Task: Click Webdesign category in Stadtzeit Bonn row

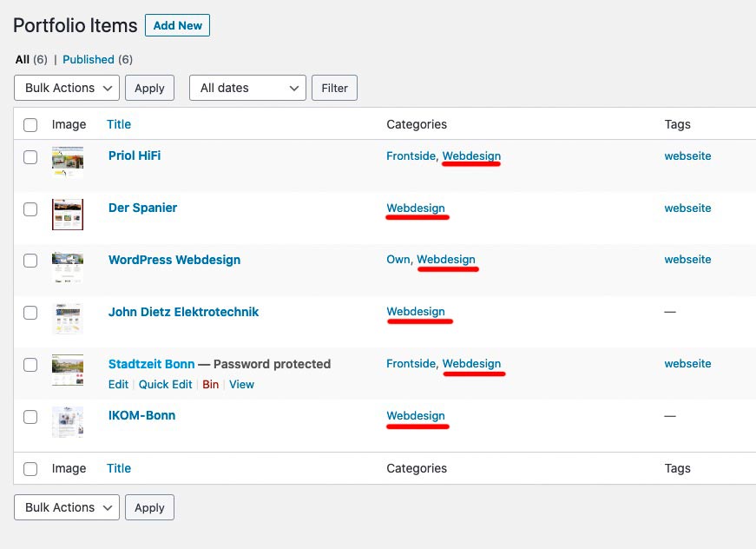Action: coord(471,363)
